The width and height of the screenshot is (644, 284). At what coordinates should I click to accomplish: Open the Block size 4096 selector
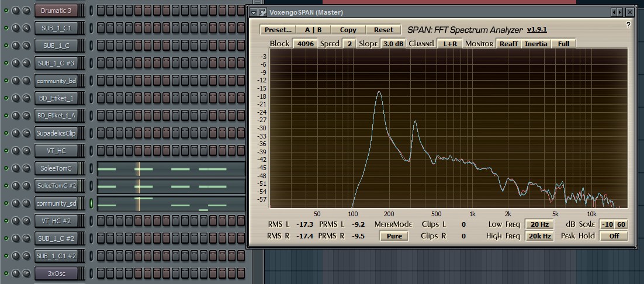coord(306,43)
